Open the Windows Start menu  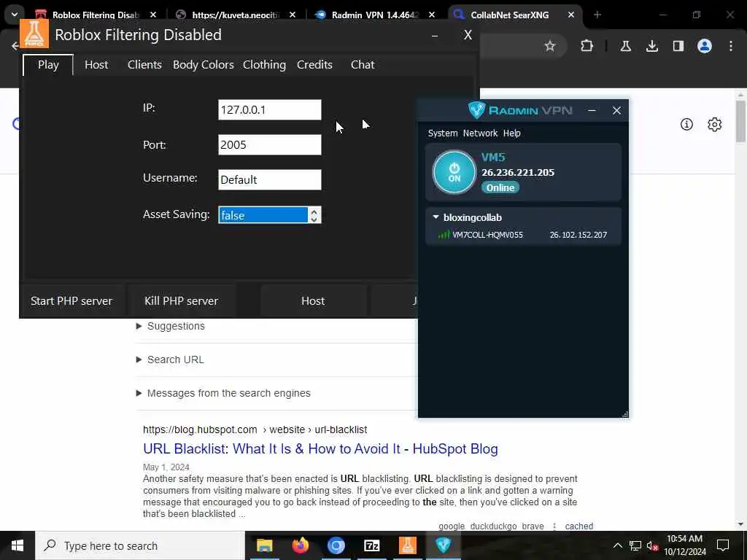(18, 545)
